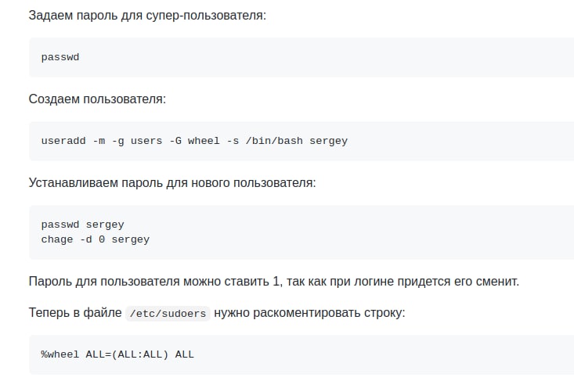This screenshot has height=392, width=574.
Task: Click the /etc/sudoers inline code
Action: 168,313
